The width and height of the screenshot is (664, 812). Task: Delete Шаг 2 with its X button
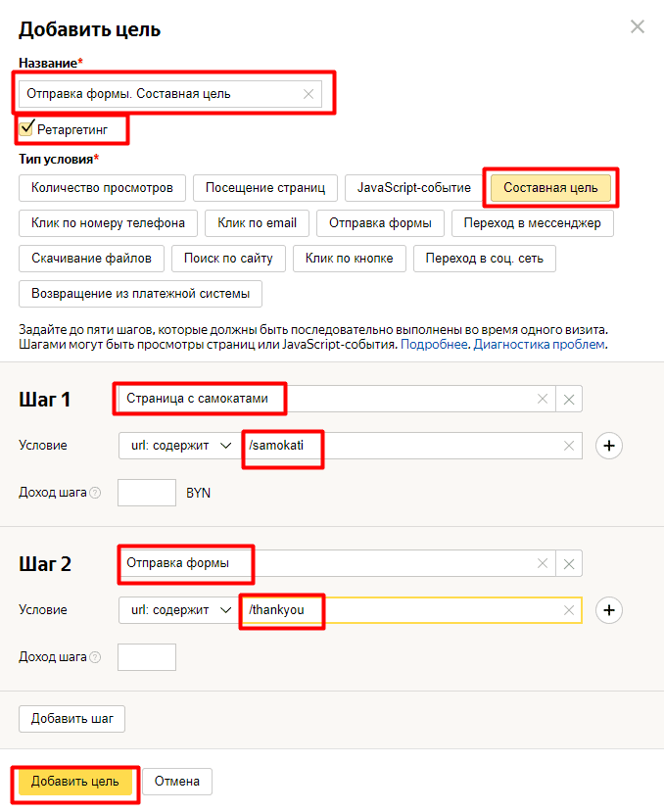(x=570, y=563)
